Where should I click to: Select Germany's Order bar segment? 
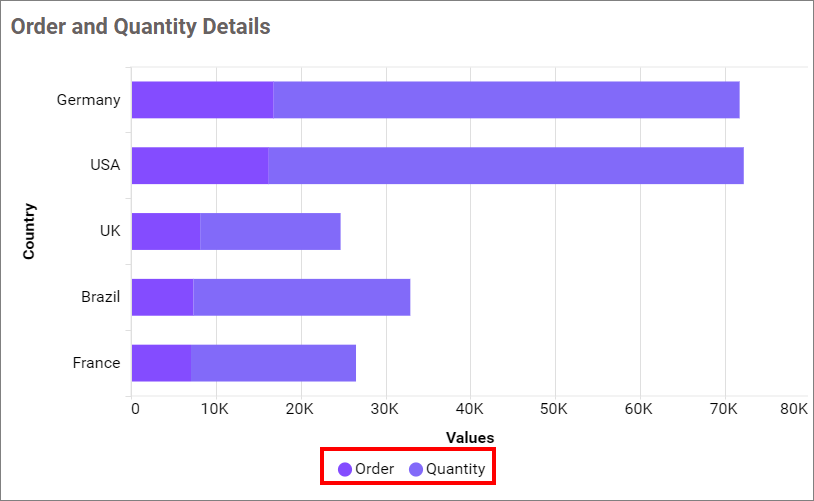point(202,100)
